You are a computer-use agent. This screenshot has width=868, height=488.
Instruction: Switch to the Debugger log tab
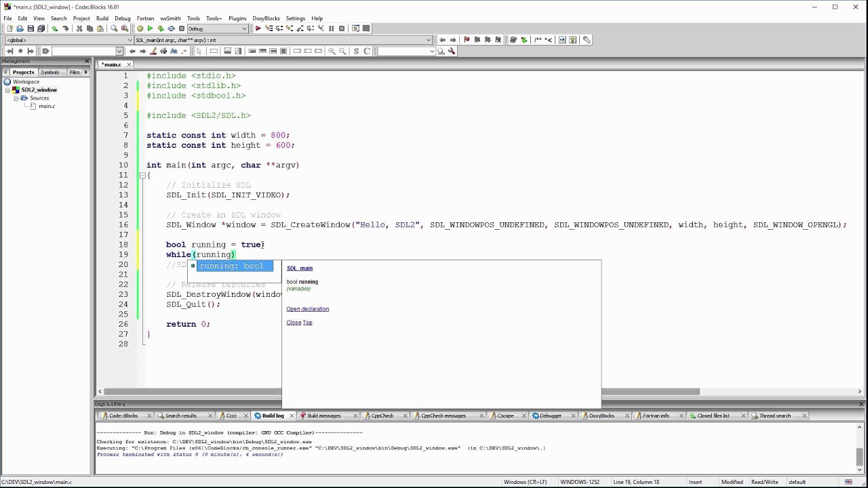(x=550, y=415)
